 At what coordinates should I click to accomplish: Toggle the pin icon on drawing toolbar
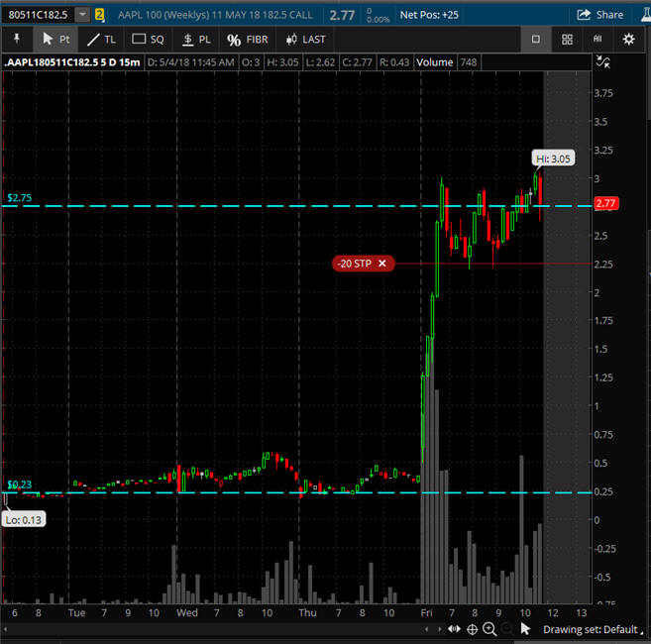[17, 40]
